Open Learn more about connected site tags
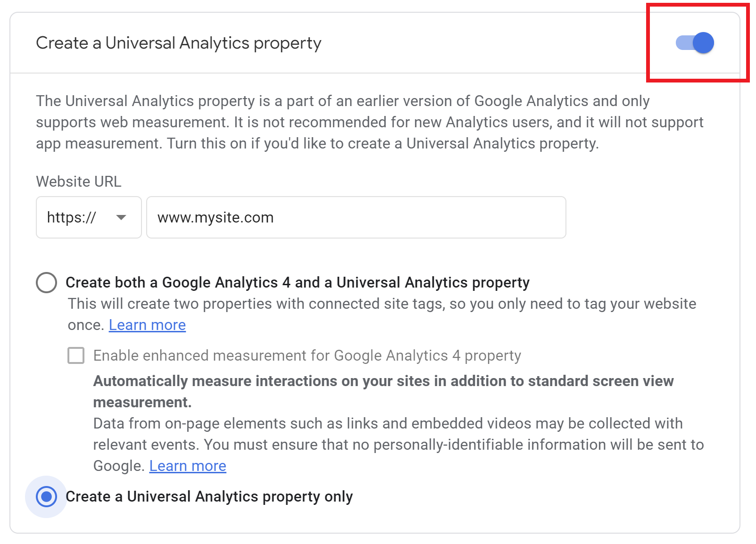 coord(147,325)
